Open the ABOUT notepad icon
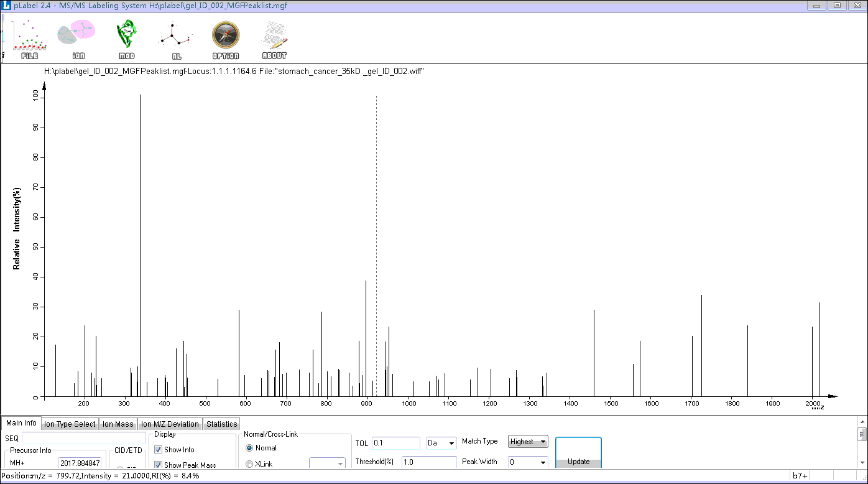868x484 pixels. tap(274, 39)
